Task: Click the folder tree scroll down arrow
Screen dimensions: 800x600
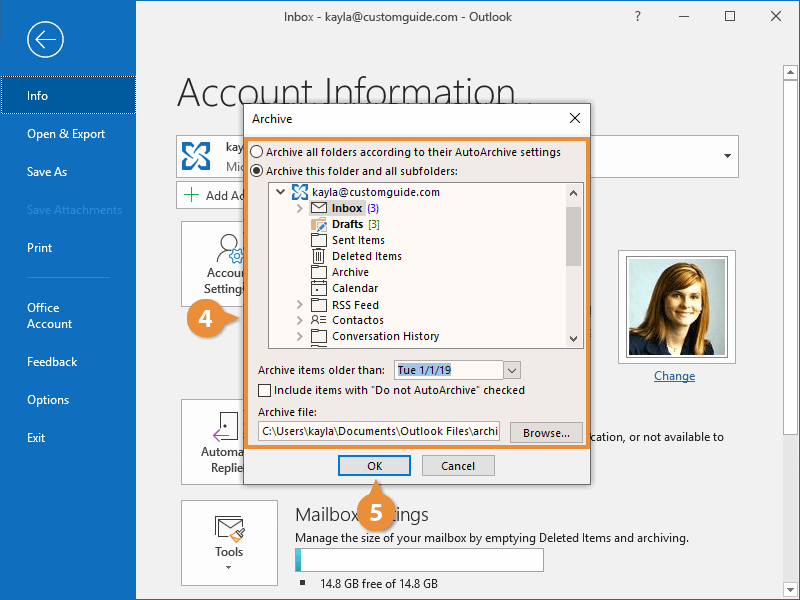Action: coord(573,339)
